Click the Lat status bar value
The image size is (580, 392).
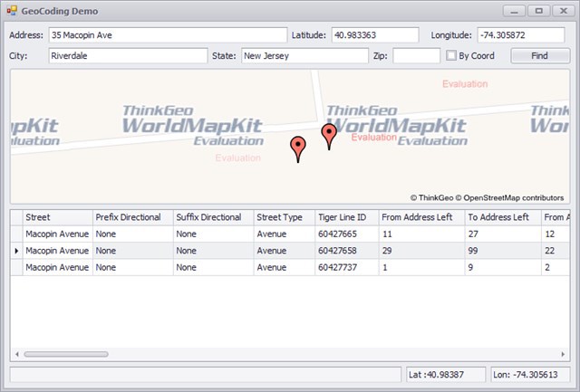tap(446, 375)
